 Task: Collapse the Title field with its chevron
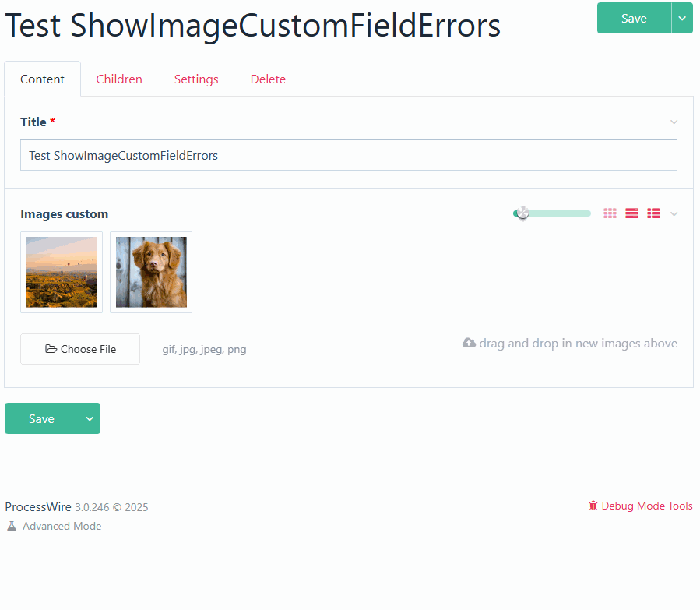tap(674, 122)
